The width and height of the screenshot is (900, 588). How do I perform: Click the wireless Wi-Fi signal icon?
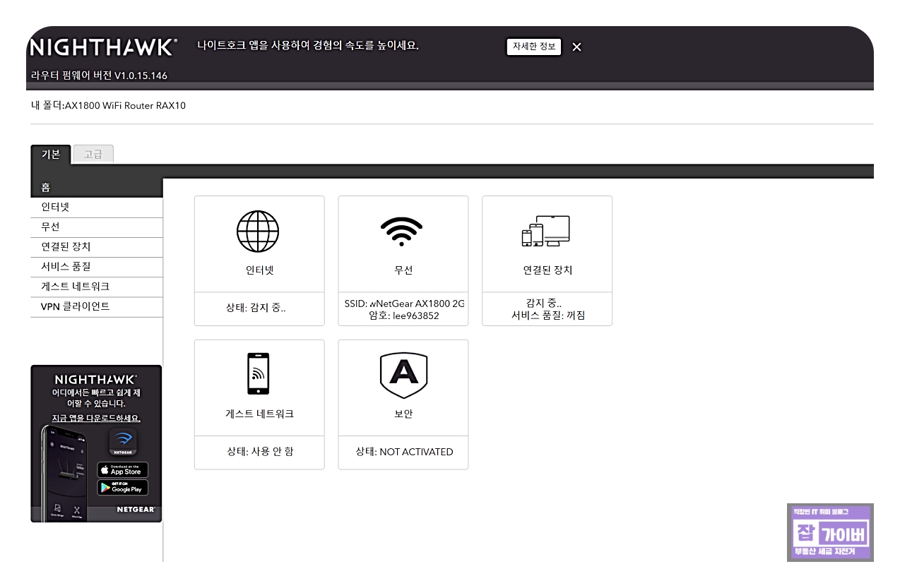click(x=402, y=230)
